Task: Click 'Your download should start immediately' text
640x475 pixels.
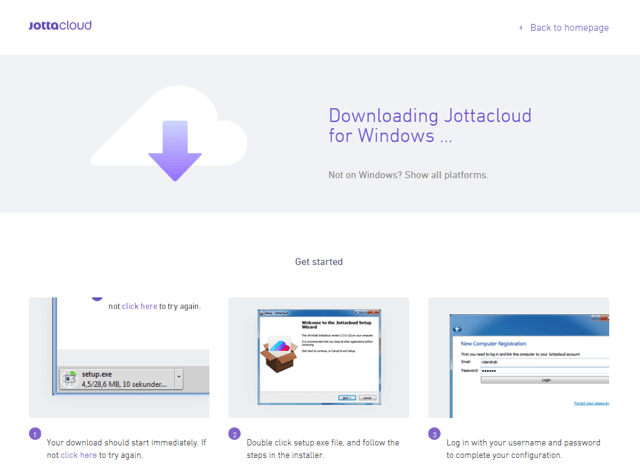Action: coord(127,448)
